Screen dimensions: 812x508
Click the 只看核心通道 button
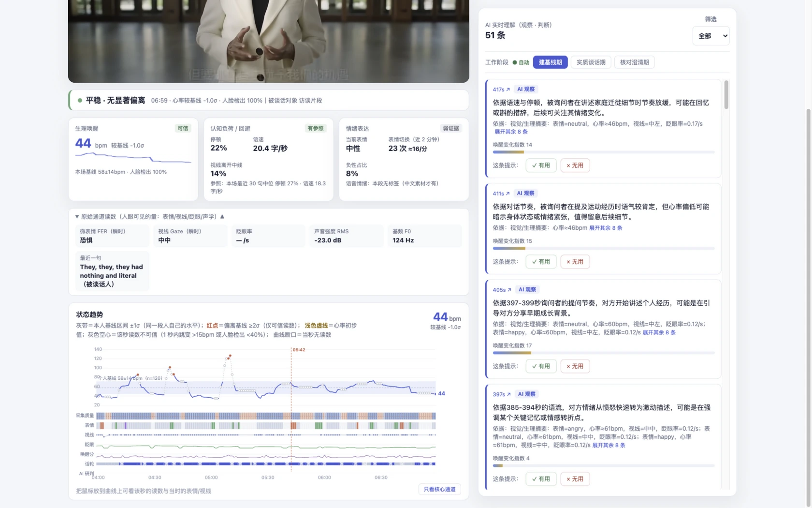click(x=439, y=489)
